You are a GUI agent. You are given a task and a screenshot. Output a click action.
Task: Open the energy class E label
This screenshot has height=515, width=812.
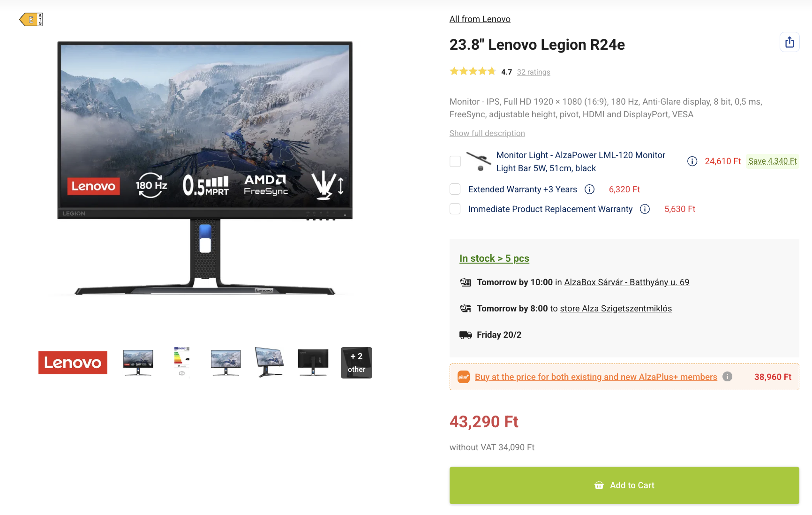(x=31, y=20)
